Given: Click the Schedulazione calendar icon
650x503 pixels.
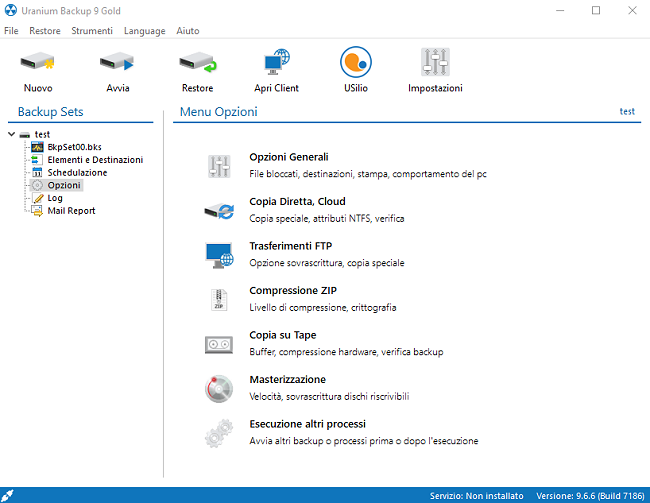Looking at the screenshot, I should click(x=37, y=173).
